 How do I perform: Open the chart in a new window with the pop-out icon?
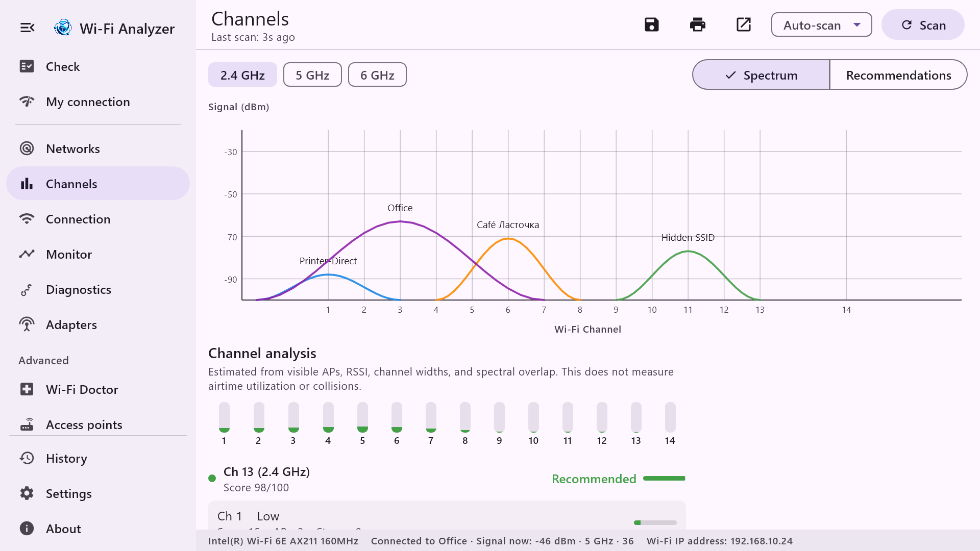(x=743, y=24)
